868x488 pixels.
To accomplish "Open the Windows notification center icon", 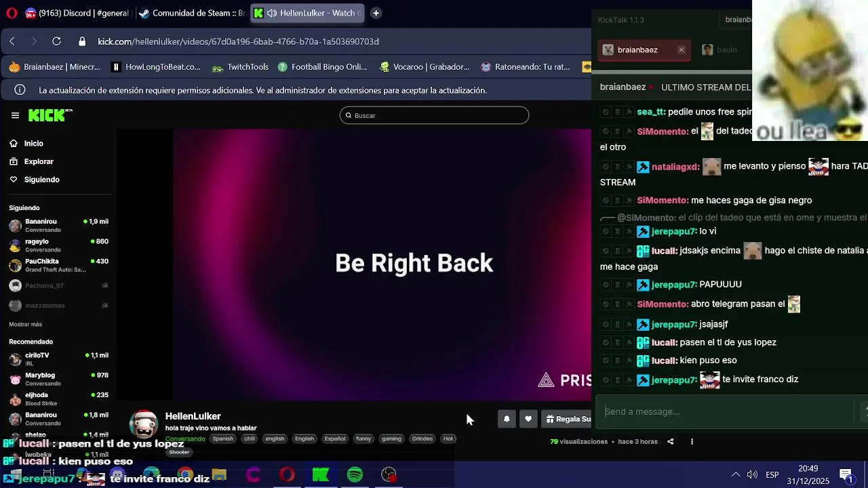I will tap(846, 474).
